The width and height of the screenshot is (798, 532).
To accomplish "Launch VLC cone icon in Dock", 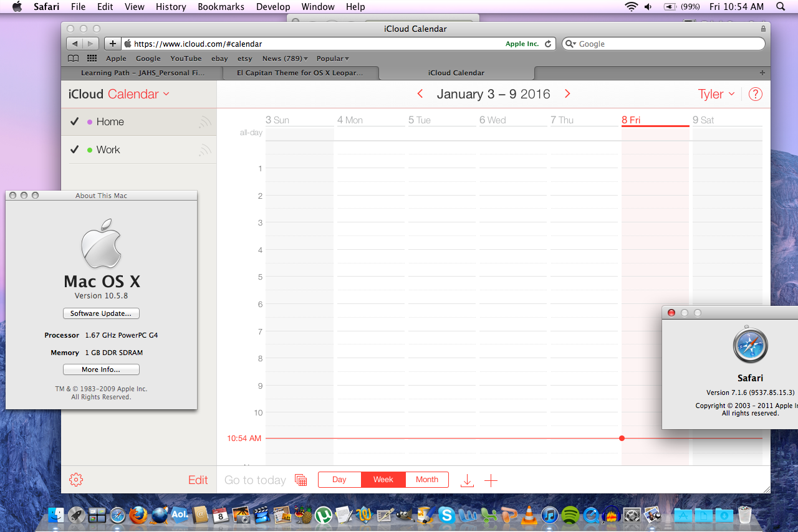I will point(529,515).
